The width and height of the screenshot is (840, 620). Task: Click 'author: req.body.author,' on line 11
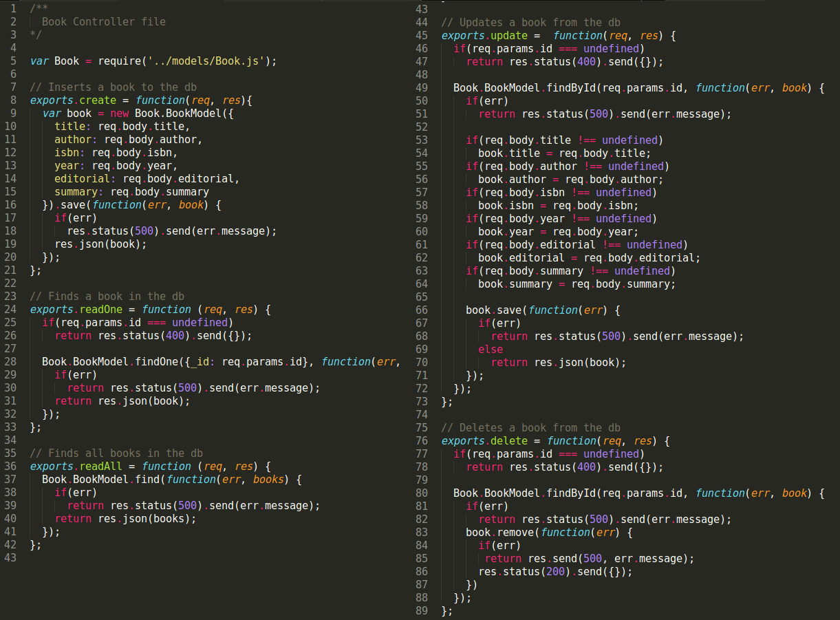(x=129, y=139)
